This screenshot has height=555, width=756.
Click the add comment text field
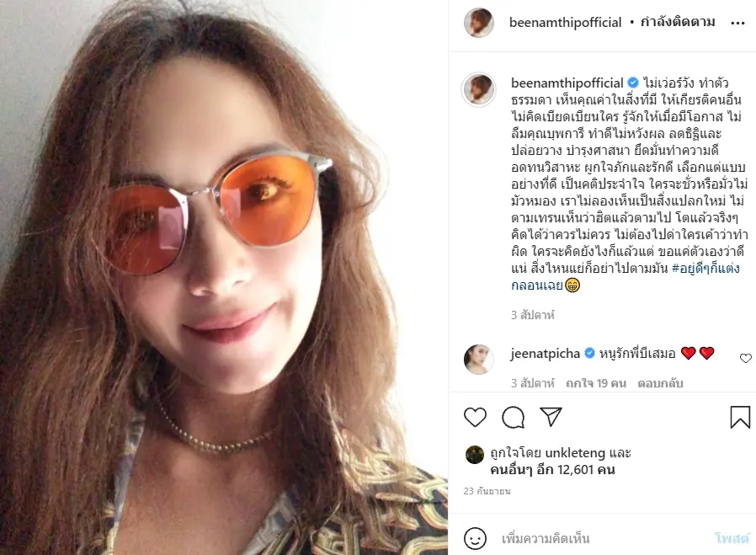pos(598,538)
